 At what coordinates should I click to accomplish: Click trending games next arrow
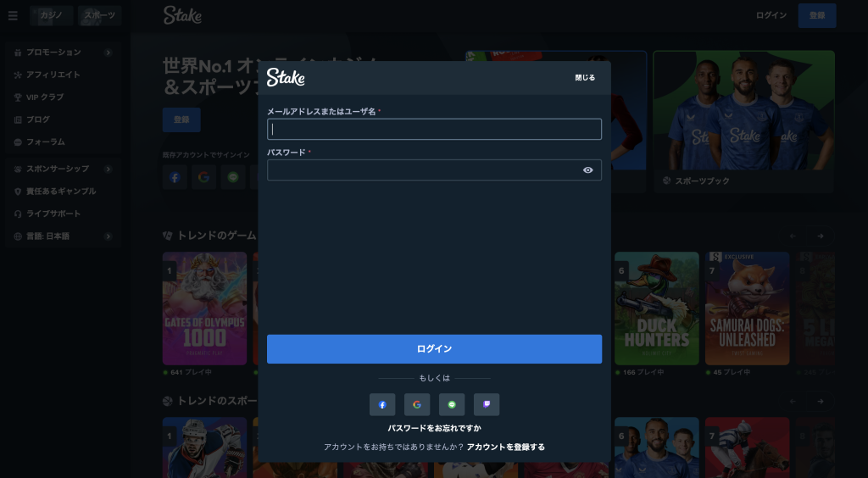821,236
